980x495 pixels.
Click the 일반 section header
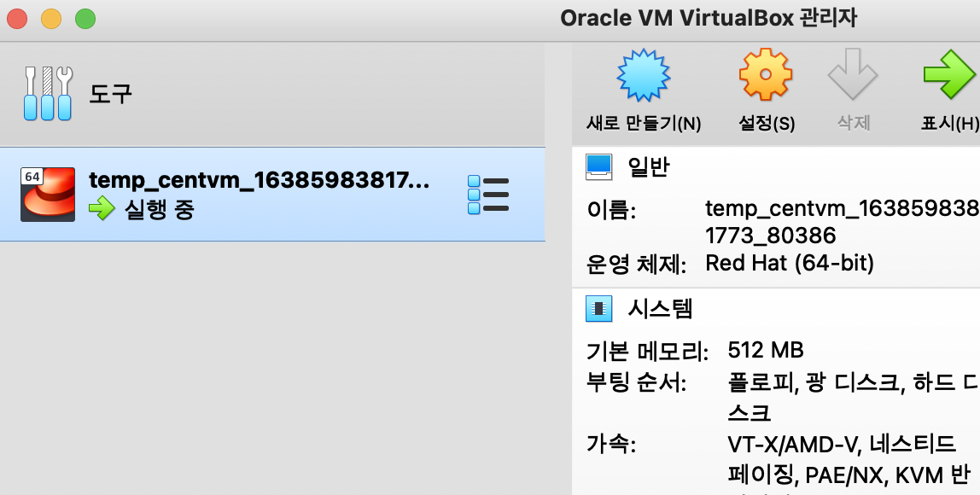tap(649, 167)
